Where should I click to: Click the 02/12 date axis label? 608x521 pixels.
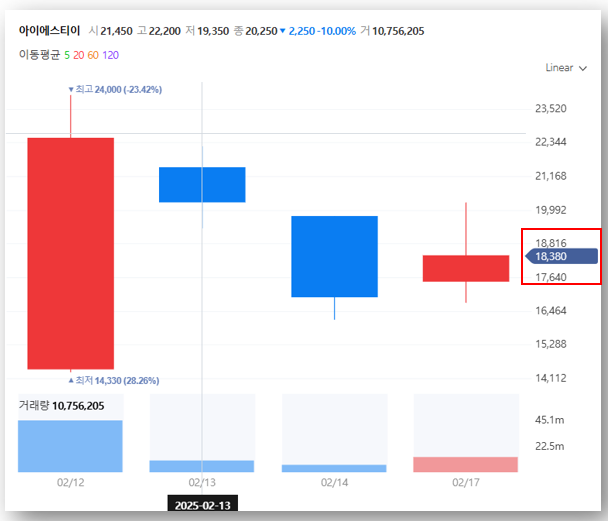coord(70,483)
